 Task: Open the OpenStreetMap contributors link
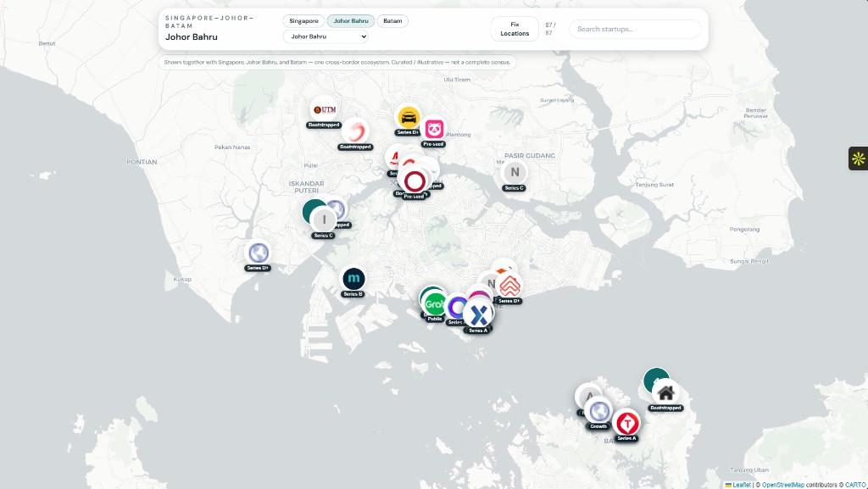(x=782, y=485)
